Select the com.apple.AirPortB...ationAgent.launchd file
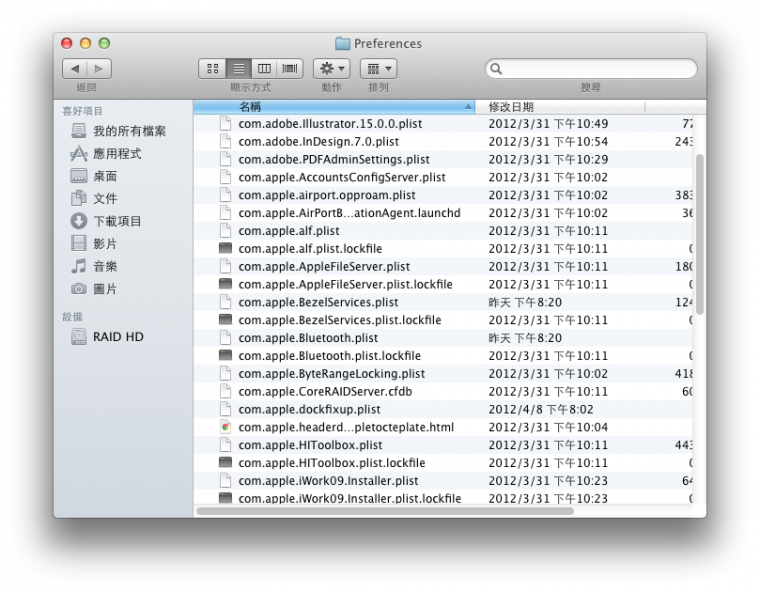 tap(349, 213)
